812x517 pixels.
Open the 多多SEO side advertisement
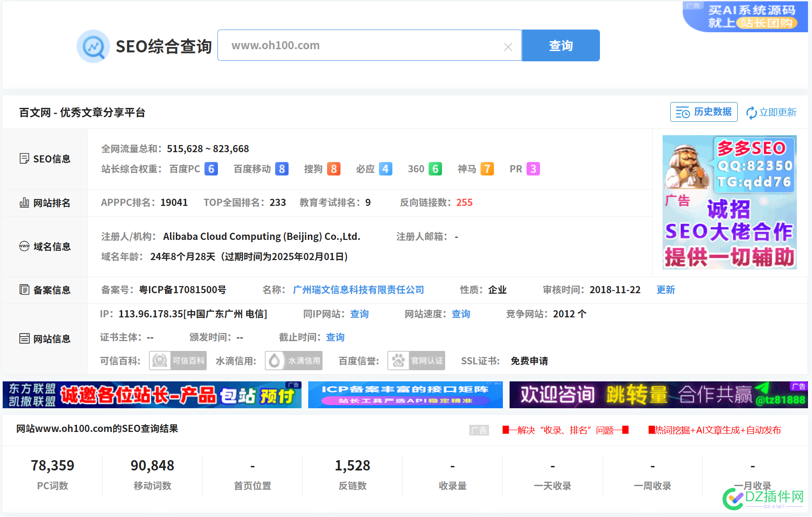tap(729, 202)
